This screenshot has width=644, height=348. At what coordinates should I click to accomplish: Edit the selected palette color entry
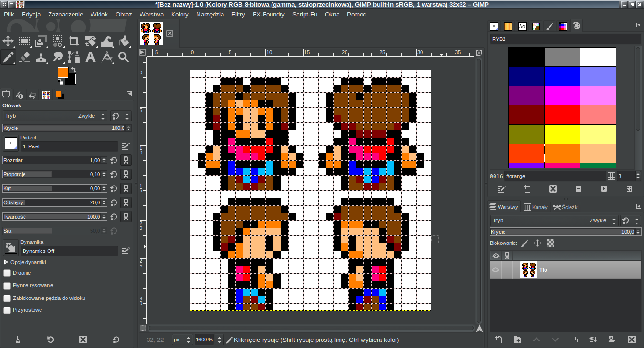coord(502,189)
